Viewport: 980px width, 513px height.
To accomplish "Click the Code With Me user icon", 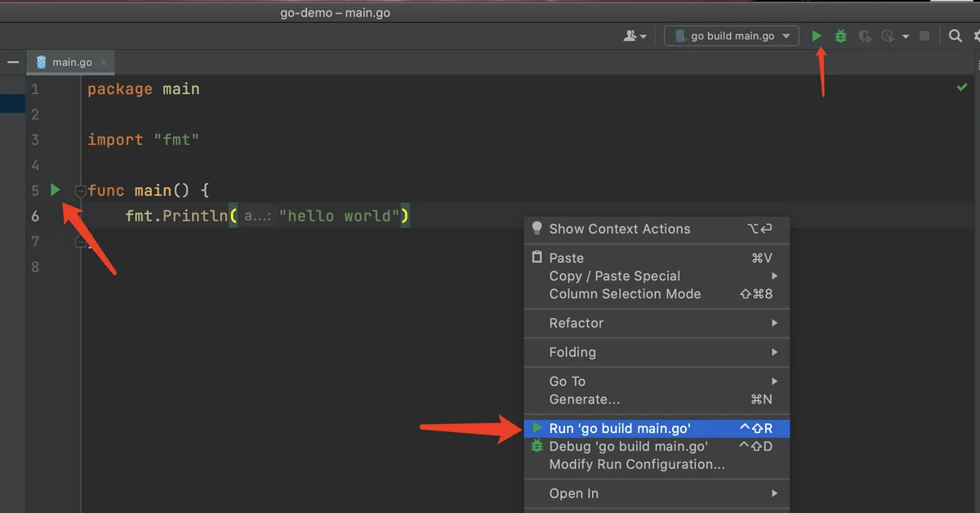I will [x=630, y=36].
